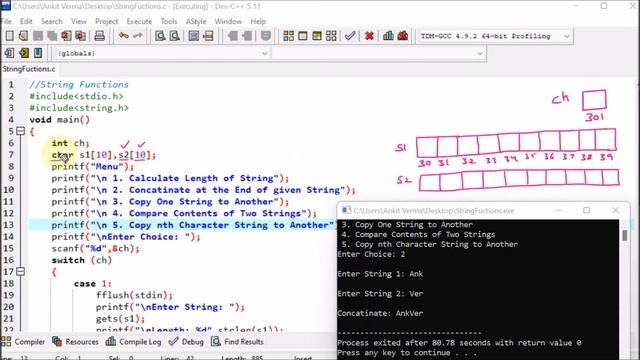The image size is (640, 360).
Task: Switch to the Find Results bottom tab
Action: coord(238,342)
